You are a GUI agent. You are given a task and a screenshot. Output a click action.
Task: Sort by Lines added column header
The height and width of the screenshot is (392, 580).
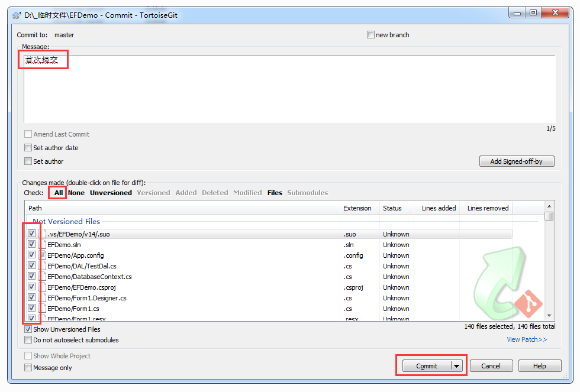tap(437, 208)
